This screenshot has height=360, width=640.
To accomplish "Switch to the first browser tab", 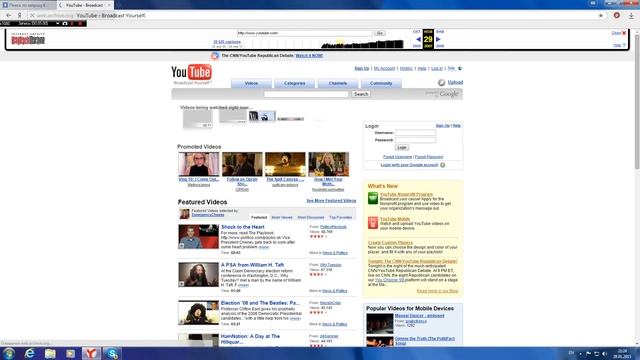I will pyautogui.click(x=27, y=5).
